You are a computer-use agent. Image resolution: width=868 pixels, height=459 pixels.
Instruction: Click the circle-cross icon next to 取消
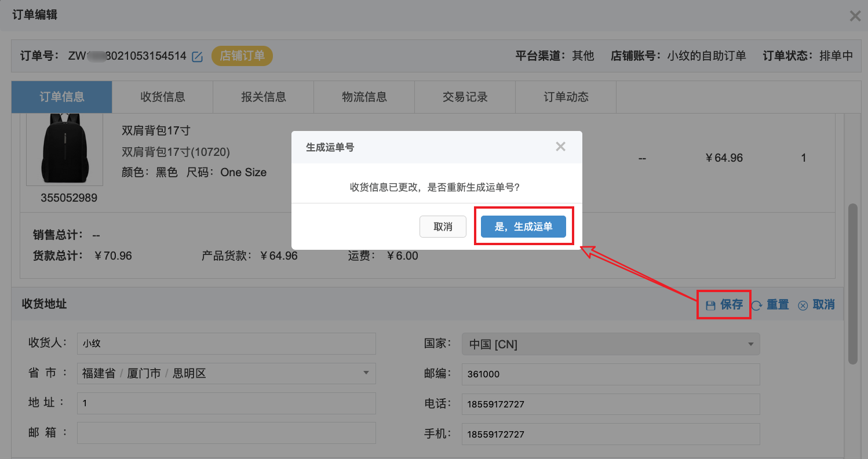803,305
